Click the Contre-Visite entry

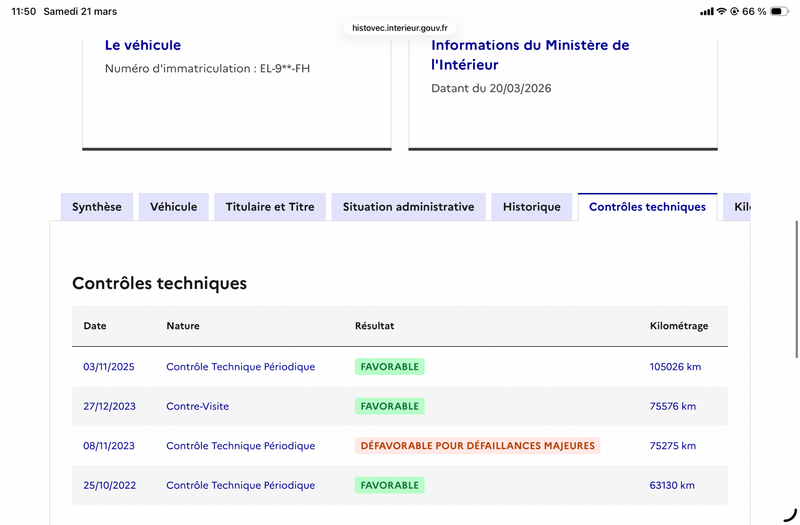(x=197, y=406)
